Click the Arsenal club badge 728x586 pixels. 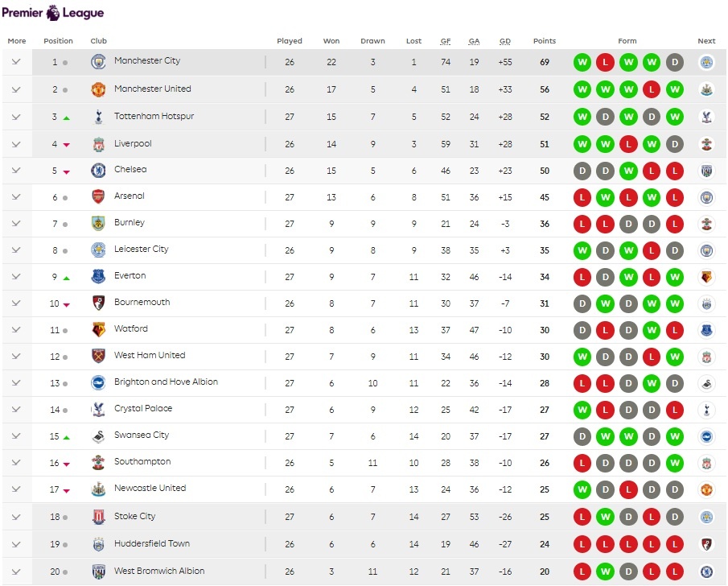click(98, 196)
